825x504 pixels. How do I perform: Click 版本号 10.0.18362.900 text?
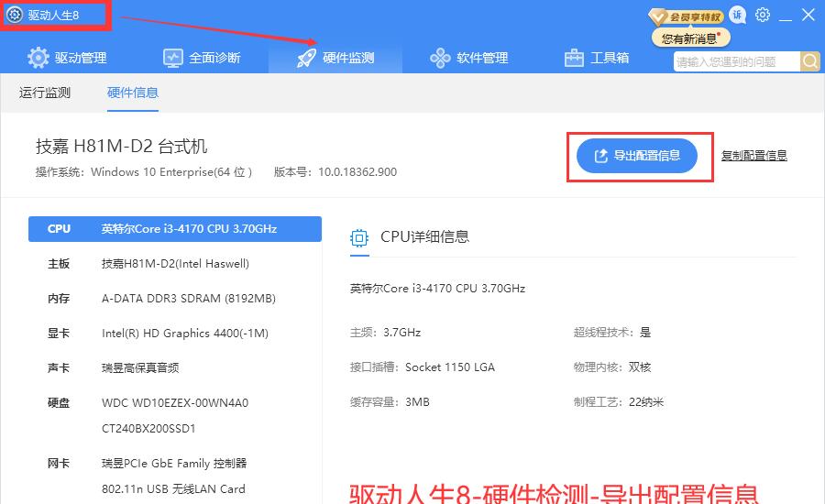tap(335, 172)
